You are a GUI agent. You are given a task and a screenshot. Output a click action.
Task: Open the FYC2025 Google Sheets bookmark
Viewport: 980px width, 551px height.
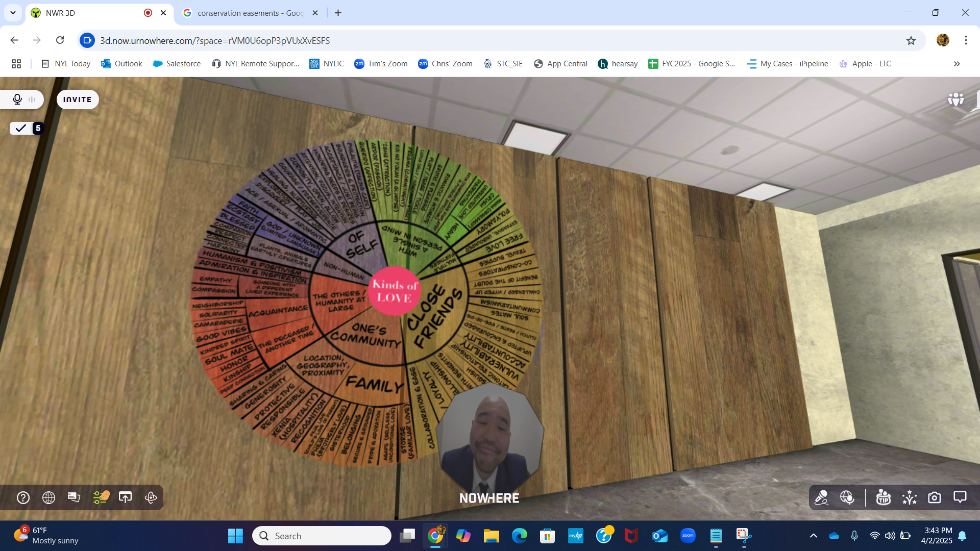[x=692, y=64]
